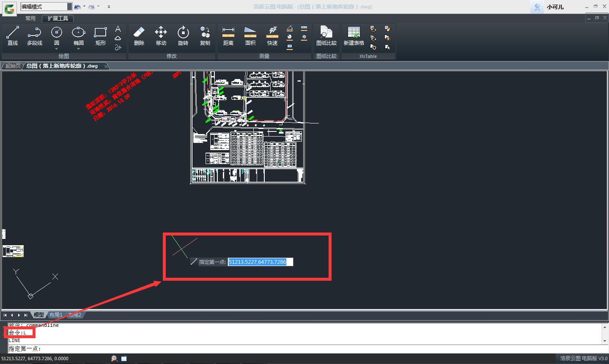The image size is (609, 364).
Task: Click the magnifier icon in status bar
Action: 114,359
